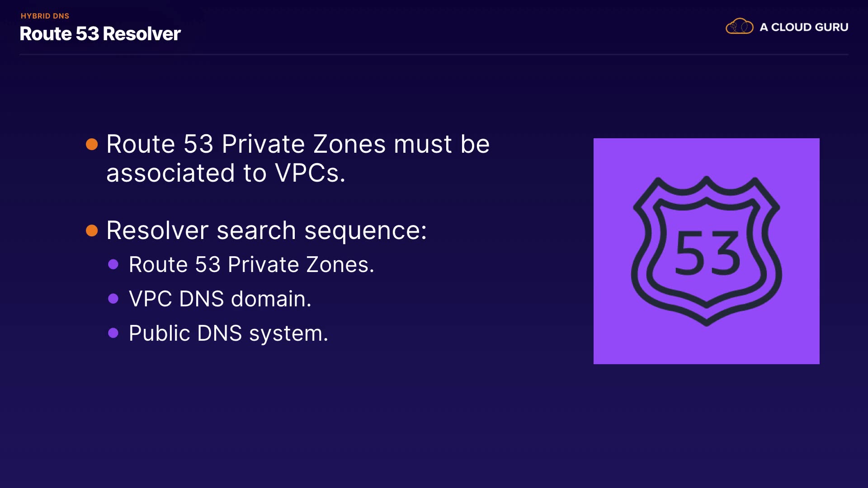Click the 'Resolver search sequence:' heading text
The width and height of the screenshot is (868, 488).
(x=266, y=230)
